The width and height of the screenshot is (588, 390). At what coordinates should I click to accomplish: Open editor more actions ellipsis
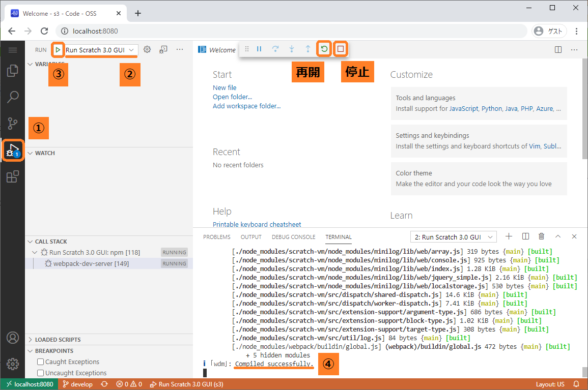(x=574, y=49)
